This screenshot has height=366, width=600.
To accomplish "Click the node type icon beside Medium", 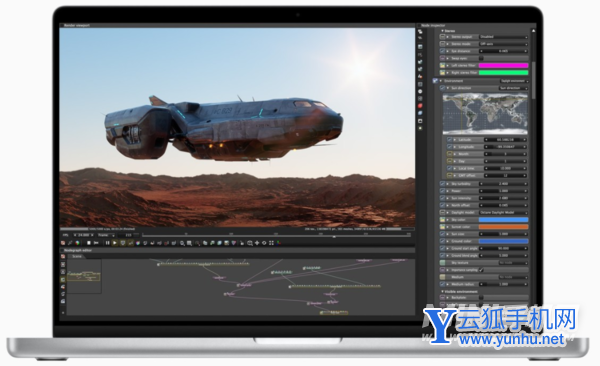I will tap(443, 277).
